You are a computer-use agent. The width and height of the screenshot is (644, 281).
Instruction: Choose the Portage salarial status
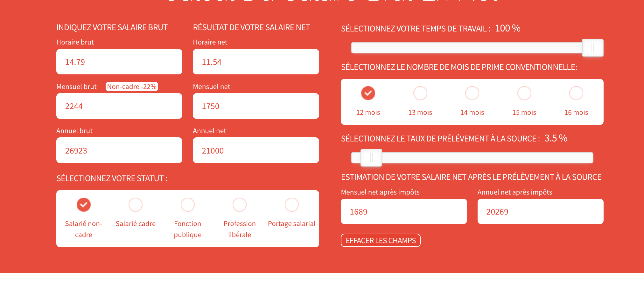click(x=292, y=205)
